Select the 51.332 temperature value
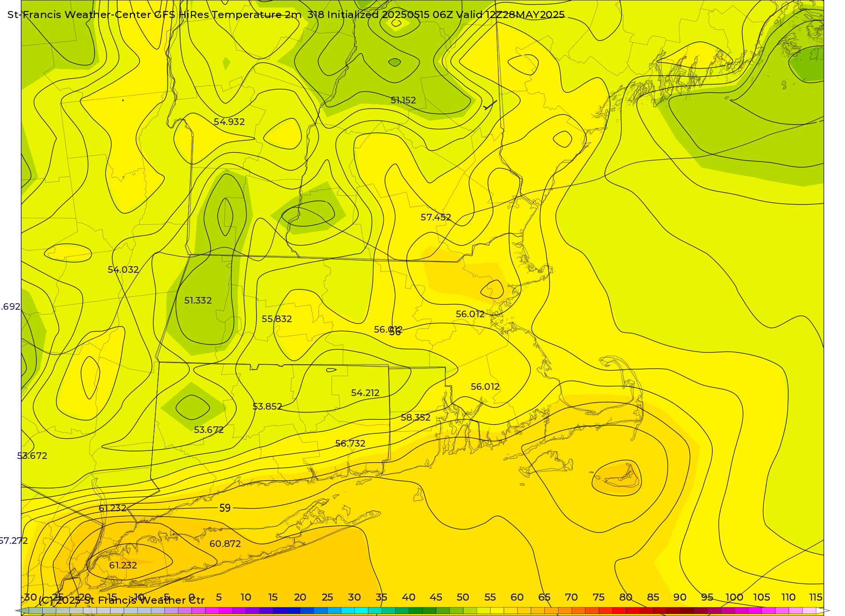Screen dimensions: 845x616 pos(198,301)
